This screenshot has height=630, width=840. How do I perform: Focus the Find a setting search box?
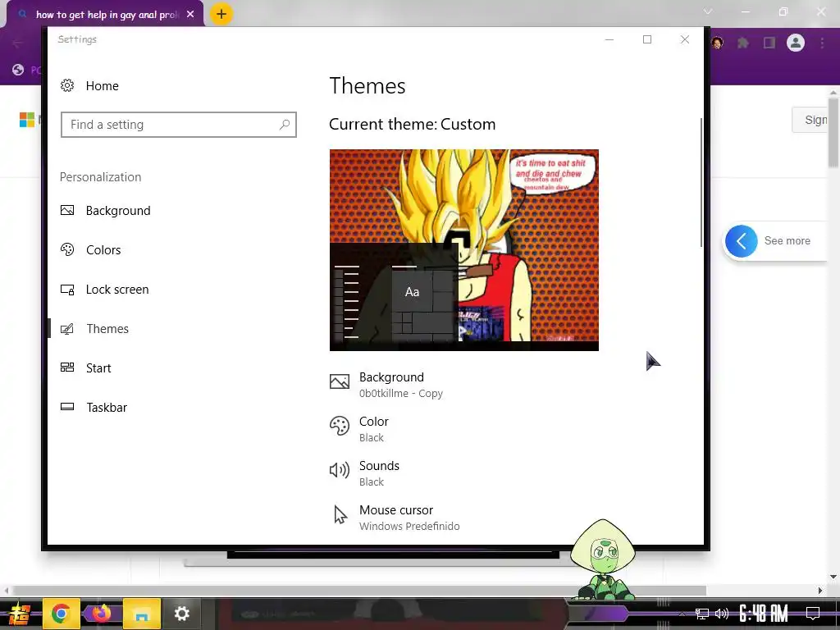(x=178, y=125)
